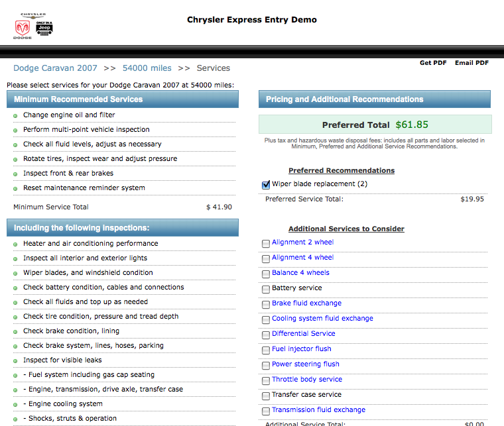Click Change engine oil and filter
The height and width of the screenshot is (426, 504).
(69, 115)
